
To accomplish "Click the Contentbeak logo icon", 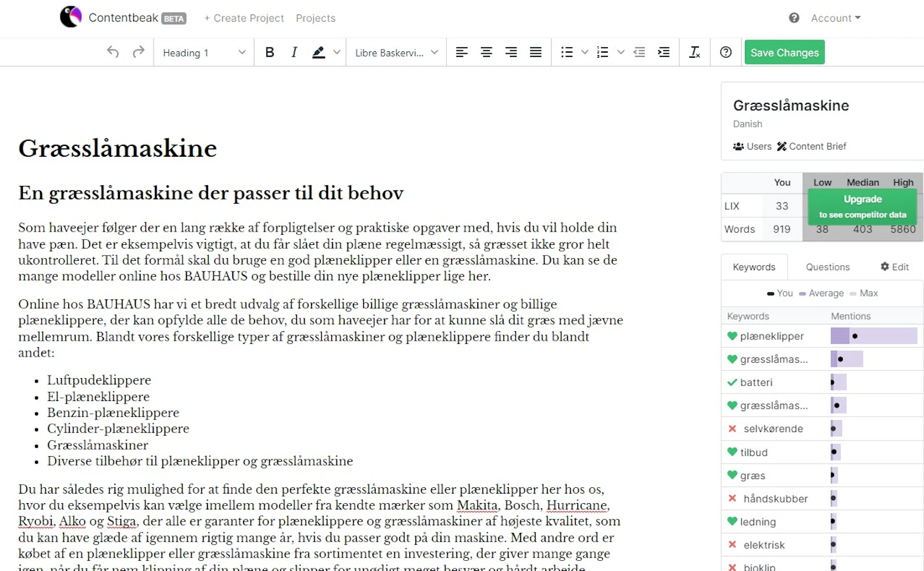I will (71, 17).
